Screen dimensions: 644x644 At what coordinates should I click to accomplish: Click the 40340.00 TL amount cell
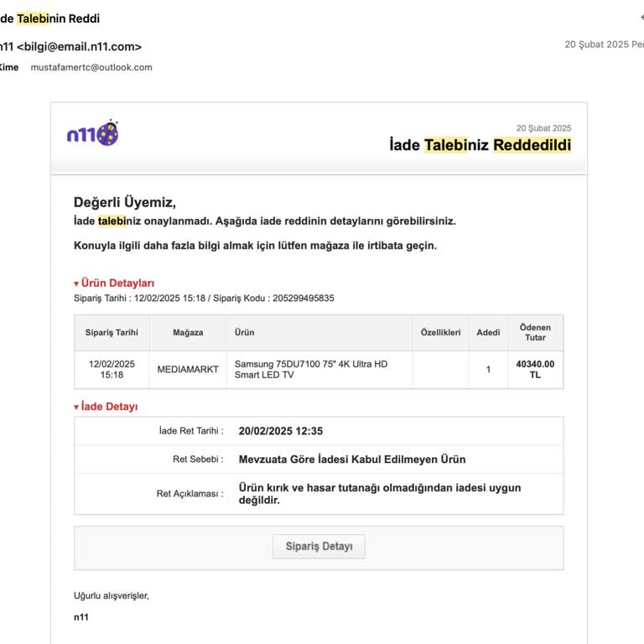(535, 369)
